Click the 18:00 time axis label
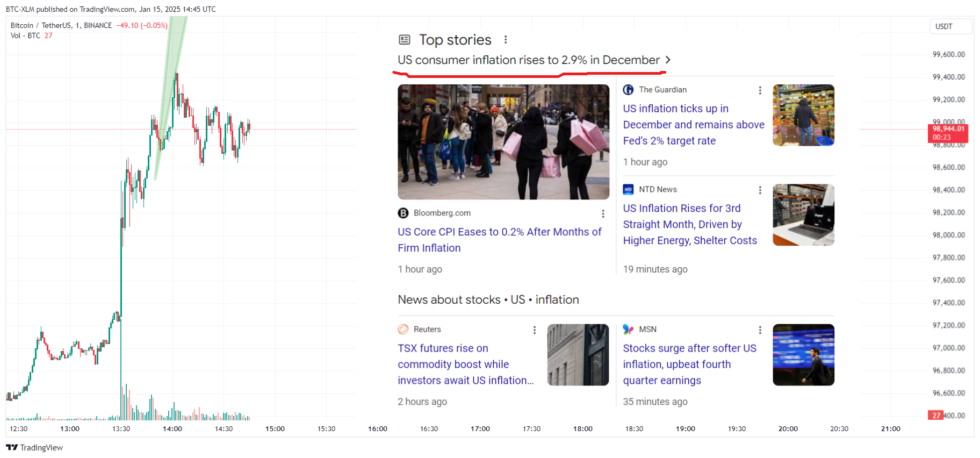This screenshot has height=458, width=980. pos(583,428)
